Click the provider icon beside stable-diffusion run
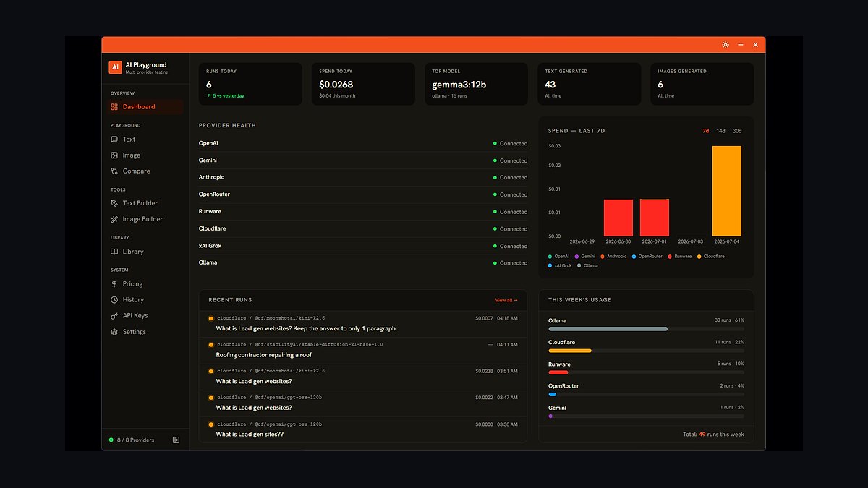 [211, 345]
